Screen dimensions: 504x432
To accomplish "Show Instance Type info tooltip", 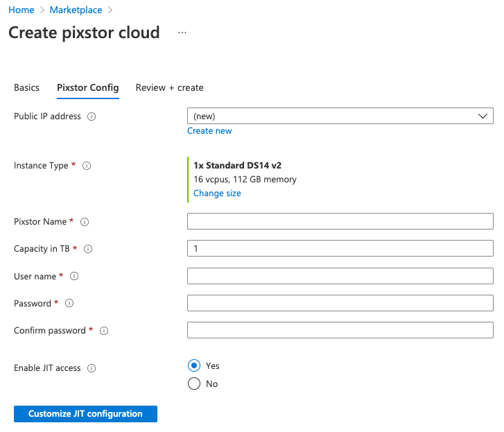I will coord(87,166).
